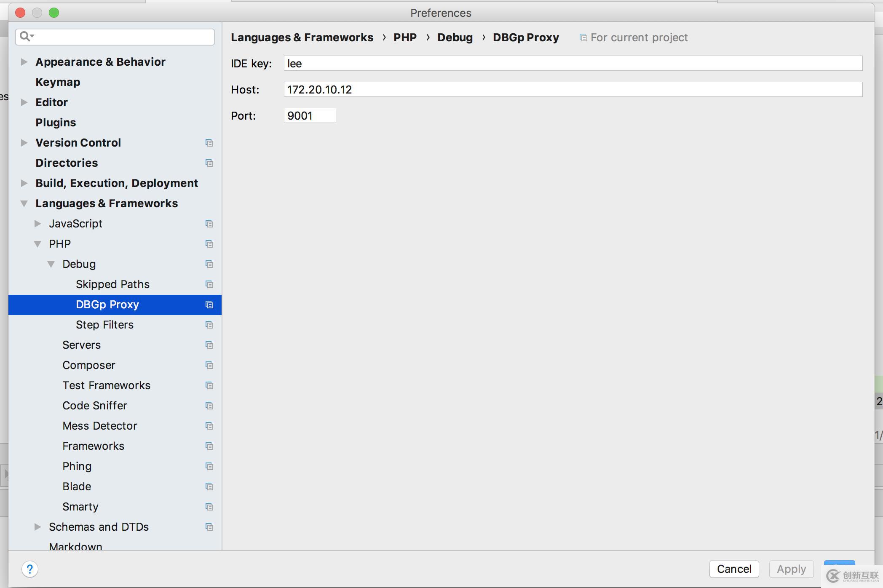This screenshot has height=588, width=883.
Task: Click the Appearance & Behavior expander
Action: coord(24,61)
